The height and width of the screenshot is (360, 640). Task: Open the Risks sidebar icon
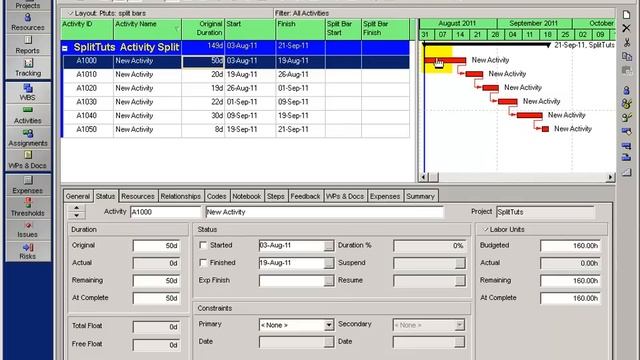tap(28, 251)
